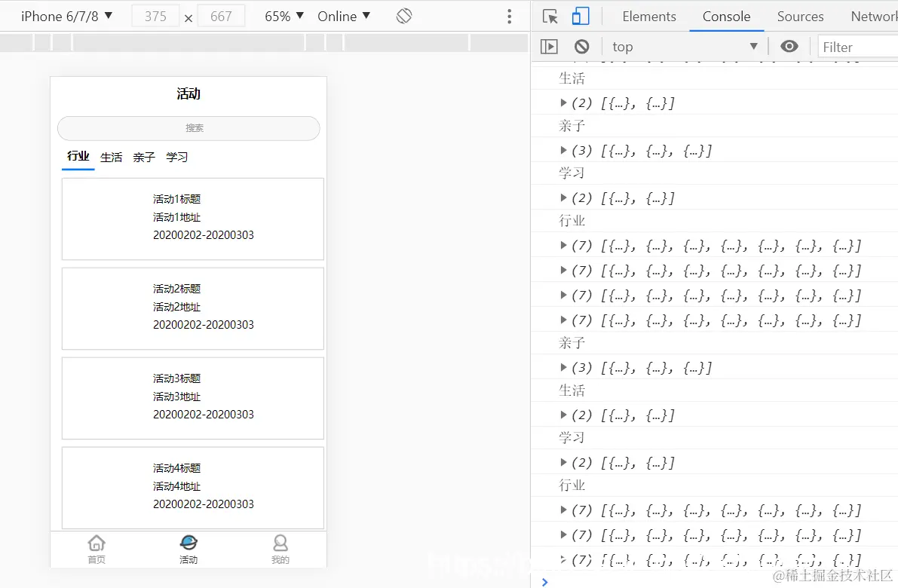Open the 活动2标题 activity card
Screen dimensions: 898x588
193,308
